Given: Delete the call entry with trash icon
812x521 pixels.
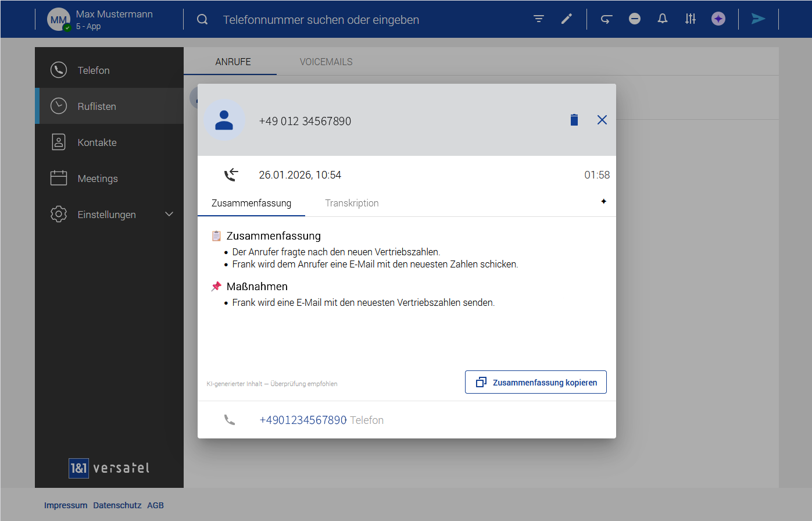Looking at the screenshot, I should 574,120.
